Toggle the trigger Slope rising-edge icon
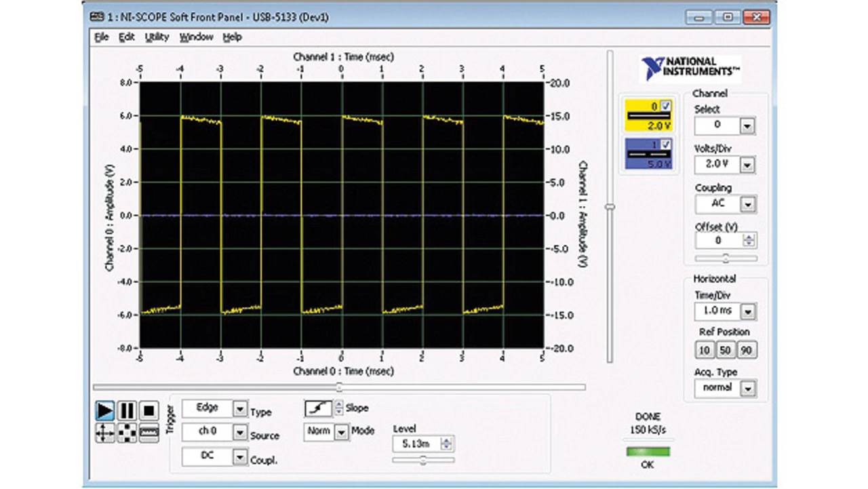This screenshot has height=489, width=868. pos(318,408)
